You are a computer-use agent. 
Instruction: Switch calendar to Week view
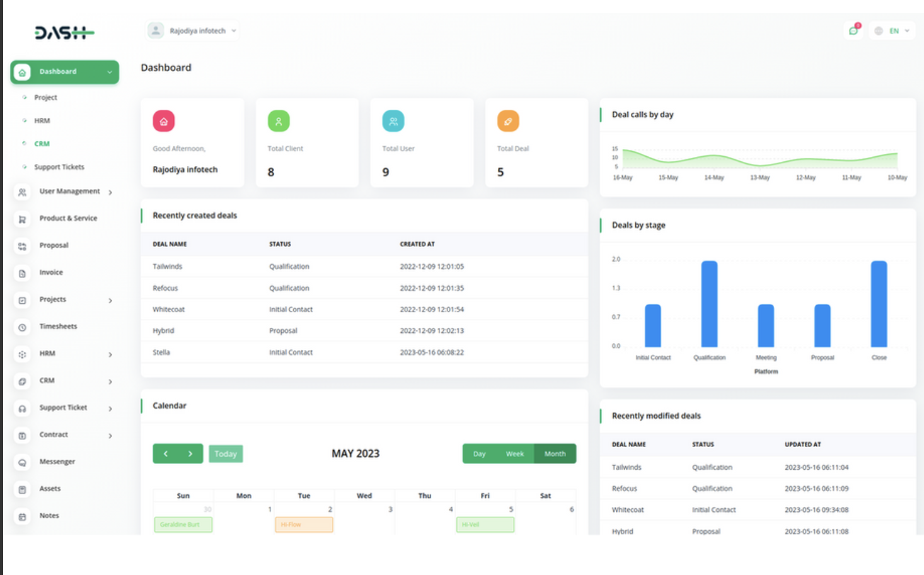[x=515, y=453]
